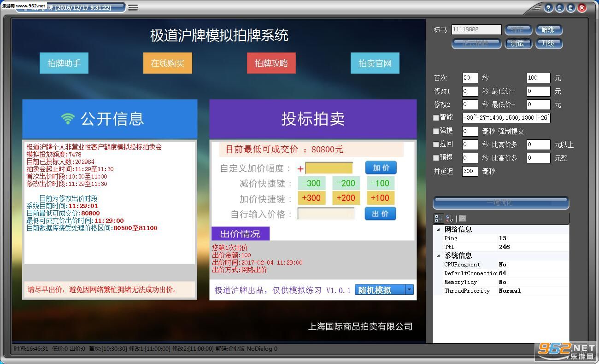Click the 投标拍卖 panel header
This screenshot has height=364, width=599.
pyautogui.click(x=313, y=119)
